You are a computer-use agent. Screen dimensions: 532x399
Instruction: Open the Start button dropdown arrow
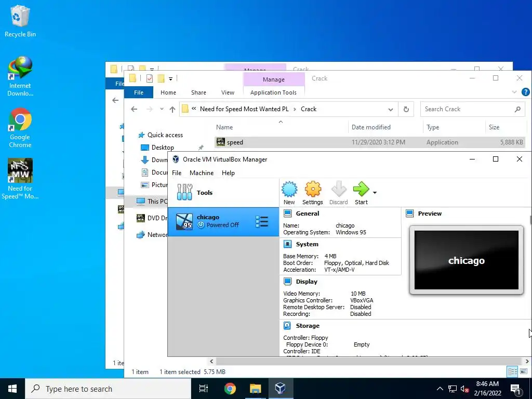[375, 193]
